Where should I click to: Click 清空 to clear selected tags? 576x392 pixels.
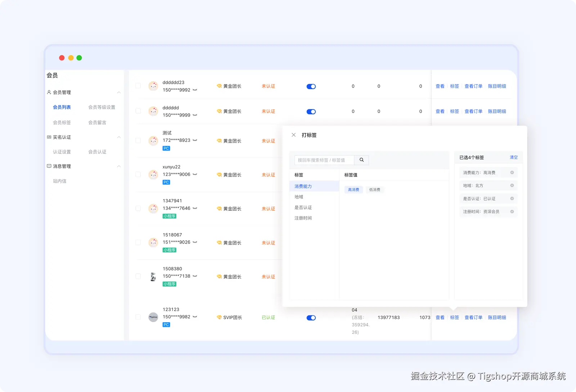click(514, 158)
